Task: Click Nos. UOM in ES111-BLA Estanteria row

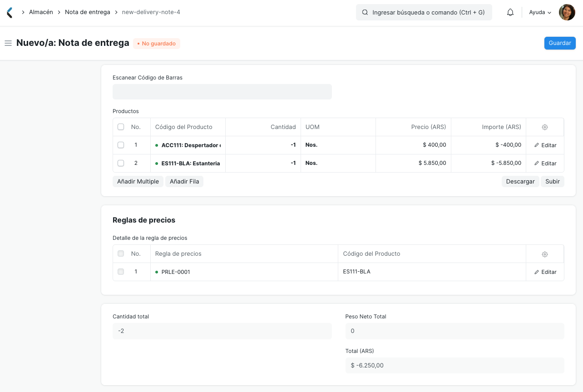Action: point(338,164)
